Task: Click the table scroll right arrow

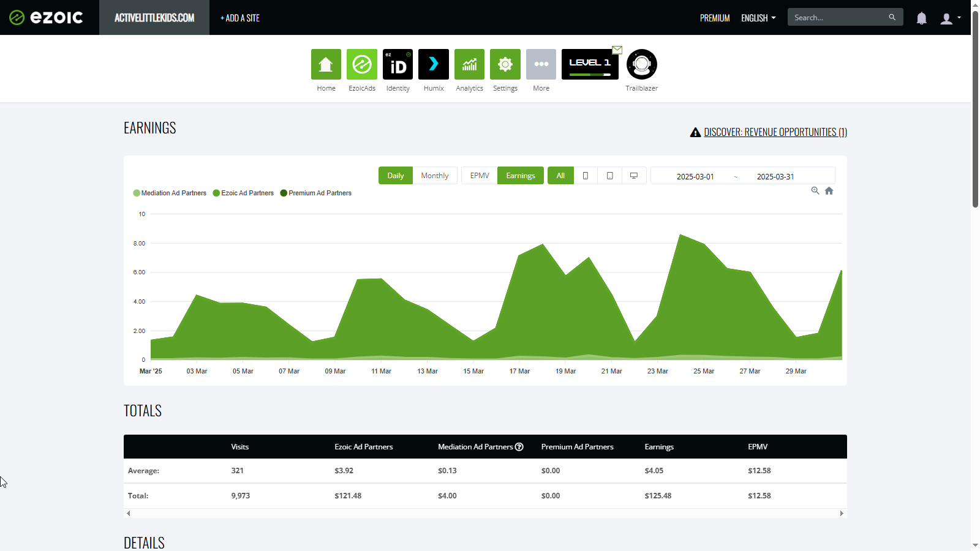Action: (842, 513)
